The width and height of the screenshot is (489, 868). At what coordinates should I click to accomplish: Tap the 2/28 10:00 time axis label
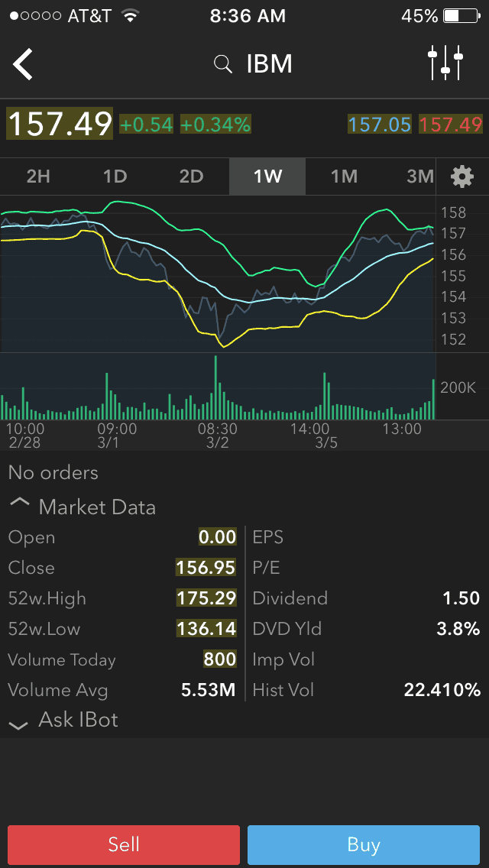26,436
